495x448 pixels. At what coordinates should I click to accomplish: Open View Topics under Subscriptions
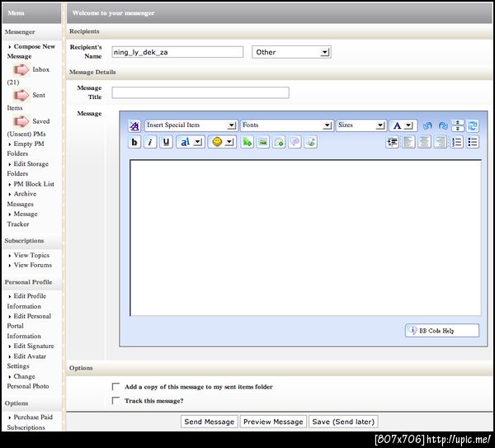click(31, 255)
